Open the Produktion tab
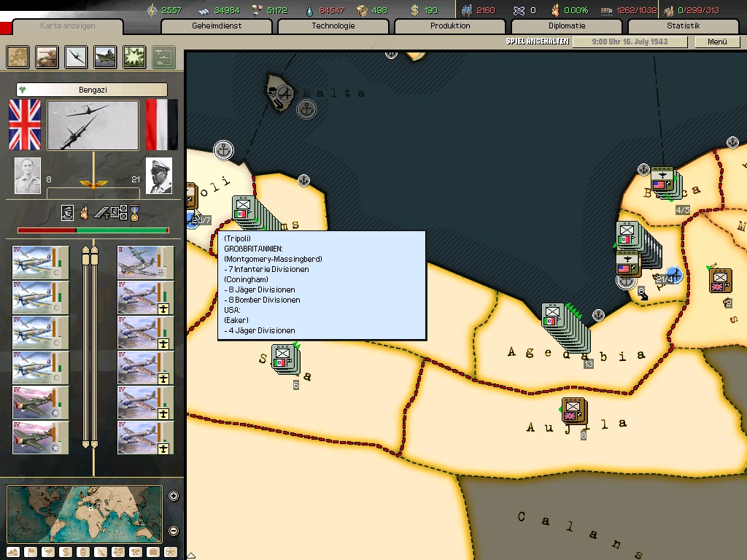Viewport: 747px width, 560px height. pos(450,26)
